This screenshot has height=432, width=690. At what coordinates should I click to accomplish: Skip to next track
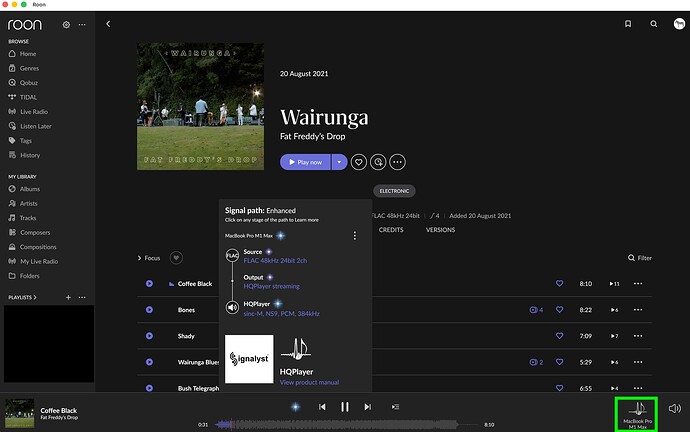click(x=367, y=407)
